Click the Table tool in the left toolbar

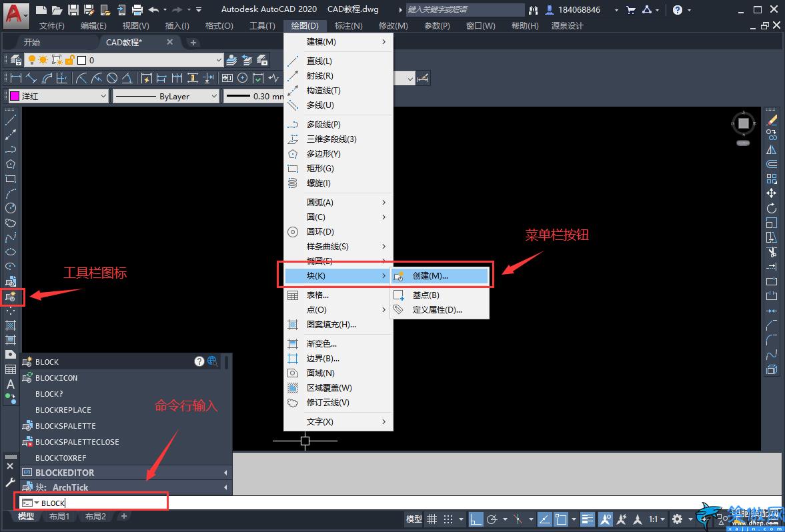tap(11, 370)
